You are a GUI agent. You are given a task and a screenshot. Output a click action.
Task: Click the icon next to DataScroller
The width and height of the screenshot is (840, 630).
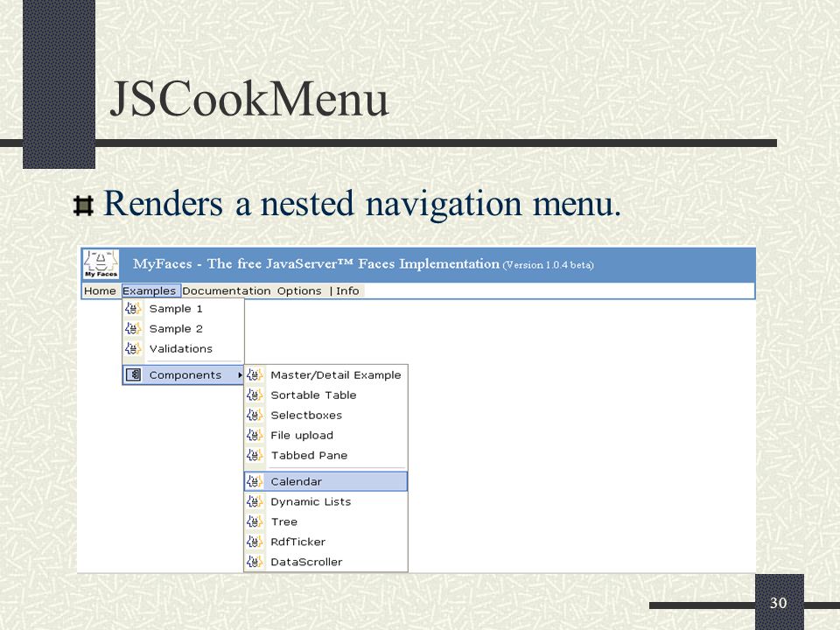255,562
